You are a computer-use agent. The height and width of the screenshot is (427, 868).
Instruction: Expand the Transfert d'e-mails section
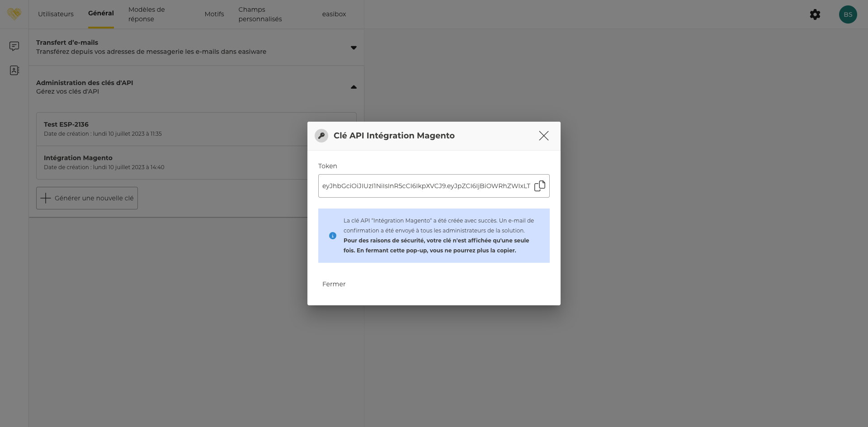click(x=354, y=47)
